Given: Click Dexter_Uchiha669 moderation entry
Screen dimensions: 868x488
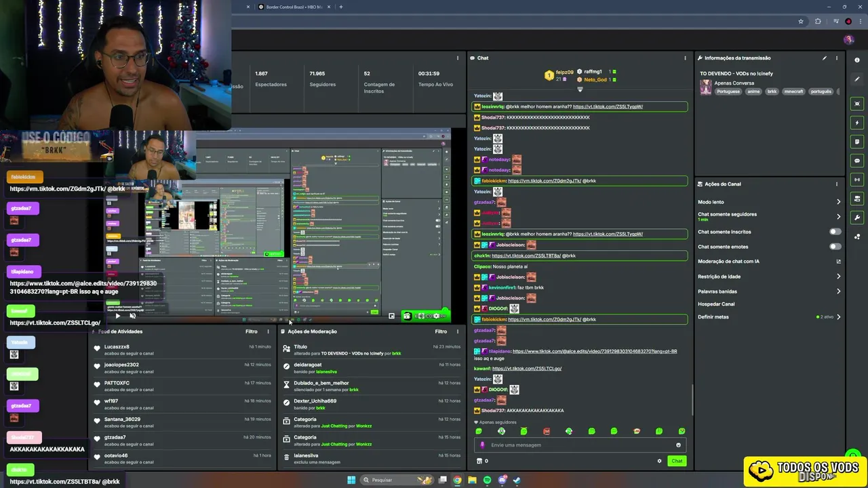Looking at the screenshot, I should click(315, 401).
